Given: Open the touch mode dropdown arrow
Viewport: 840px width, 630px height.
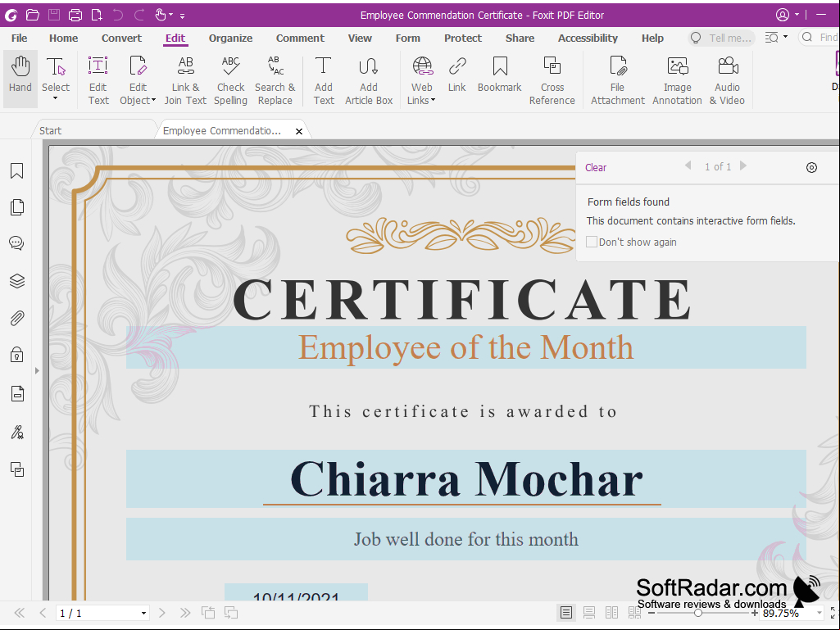Looking at the screenshot, I should [171, 15].
